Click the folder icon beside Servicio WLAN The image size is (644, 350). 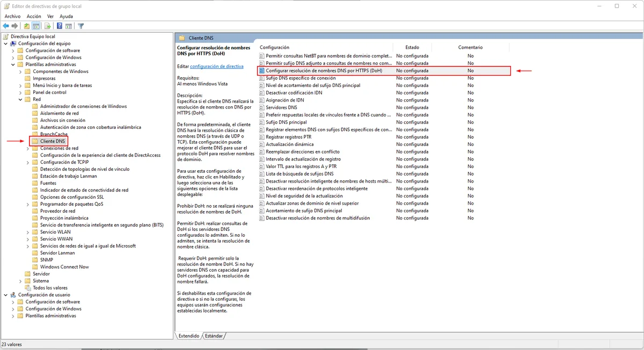(x=35, y=232)
